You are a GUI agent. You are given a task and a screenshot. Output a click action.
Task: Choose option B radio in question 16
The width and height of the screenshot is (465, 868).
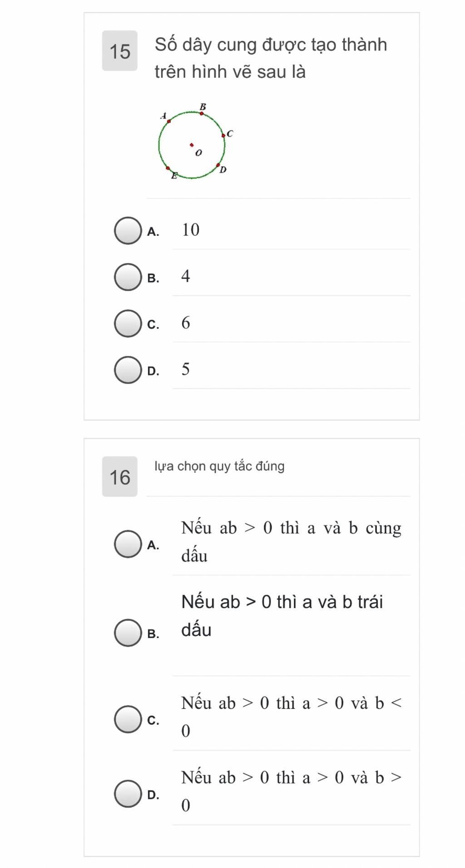(x=128, y=633)
